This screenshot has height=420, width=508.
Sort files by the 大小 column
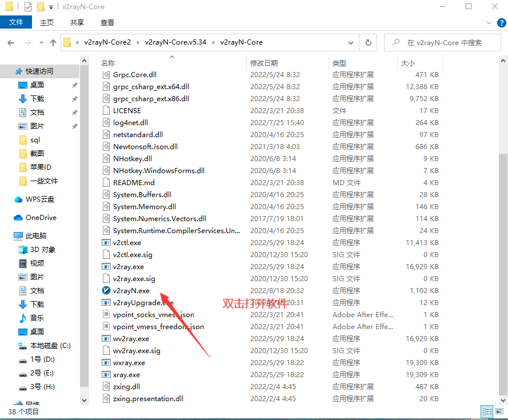408,63
